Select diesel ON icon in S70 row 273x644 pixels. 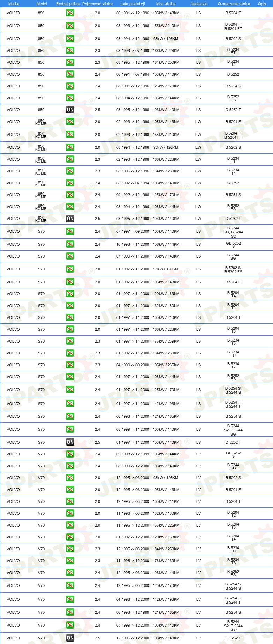(x=70, y=442)
